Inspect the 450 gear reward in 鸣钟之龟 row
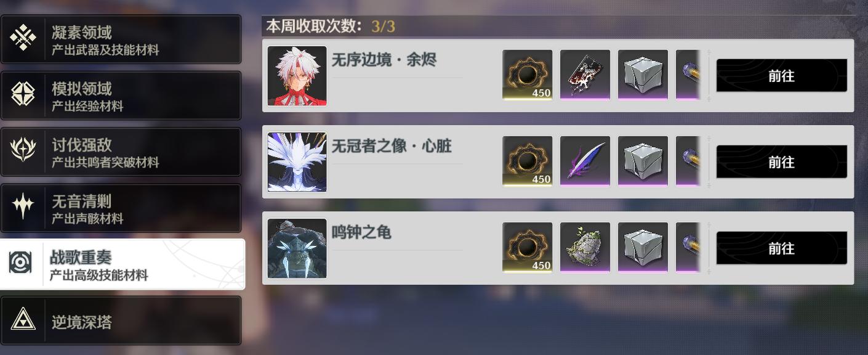Viewport: 868px width, 355px height. (528, 248)
